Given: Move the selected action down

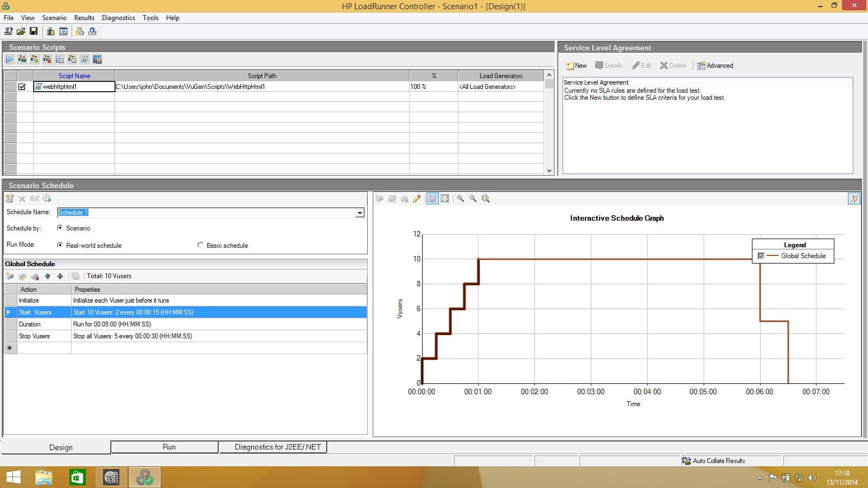Looking at the screenshot, I should click(60, 276).
